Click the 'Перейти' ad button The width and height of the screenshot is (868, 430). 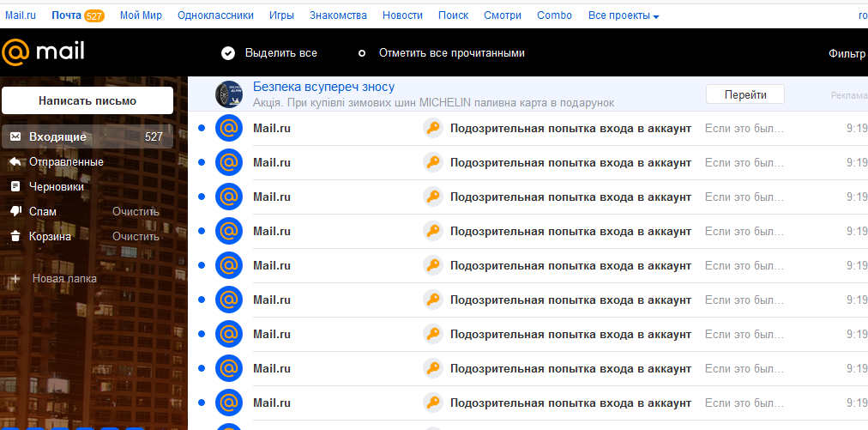coord(744,94)
